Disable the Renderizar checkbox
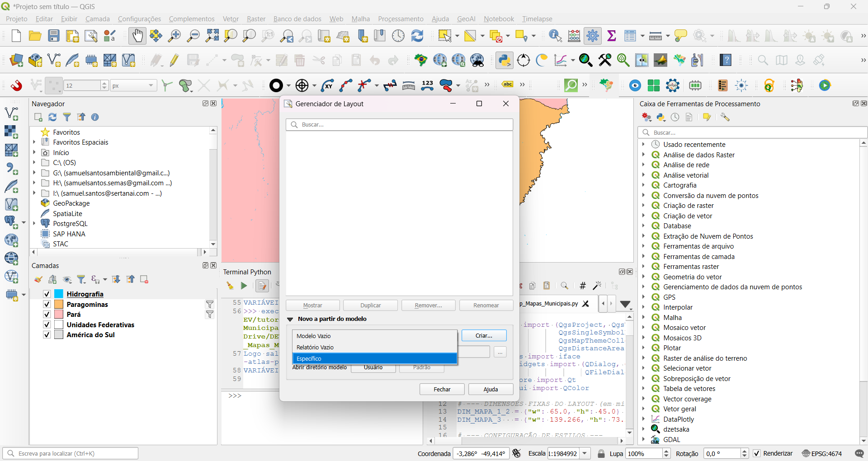This screenshot has width=868, height=461. click(757, 453)
